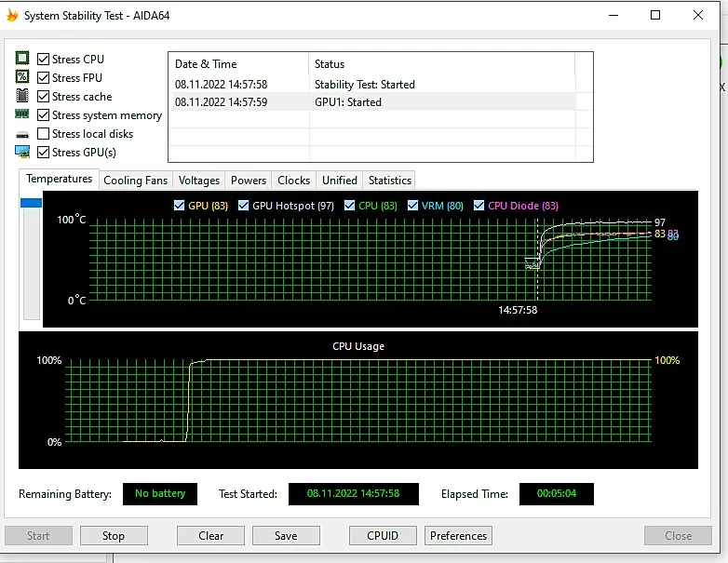This screenshot has width=728, height=563.
Task: Click the Save button
Action: point(286,536)
